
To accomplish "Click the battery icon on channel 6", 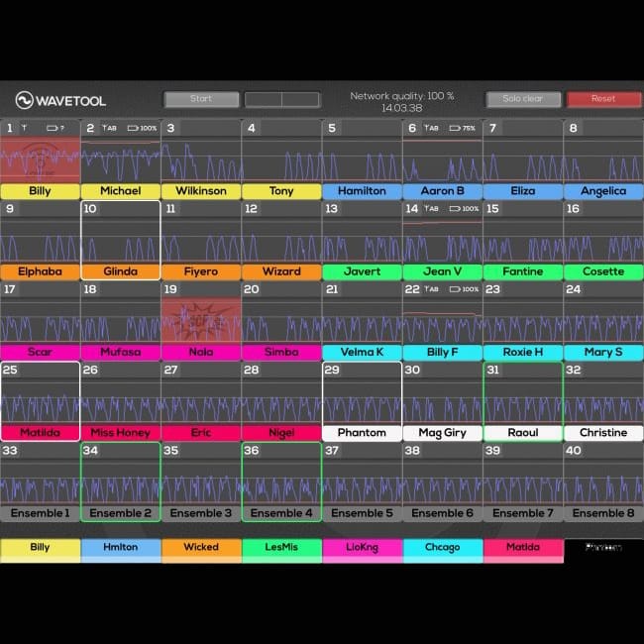I will tap(455, 128).
